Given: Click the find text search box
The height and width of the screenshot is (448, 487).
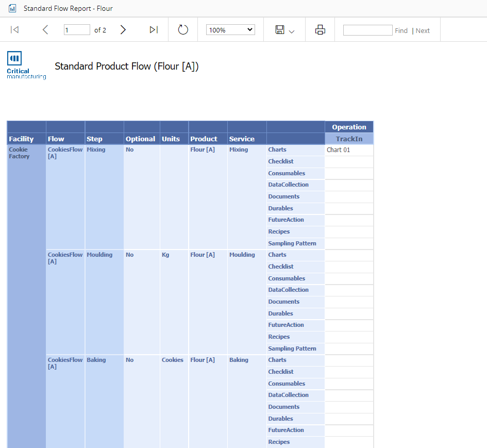Looking at the screenshot, I should pyautogui.click(x=367, y=30).
